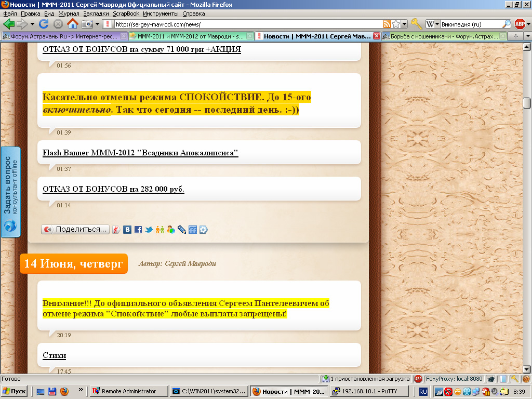Share via the Ya.ru icon

tap(116, 230)
